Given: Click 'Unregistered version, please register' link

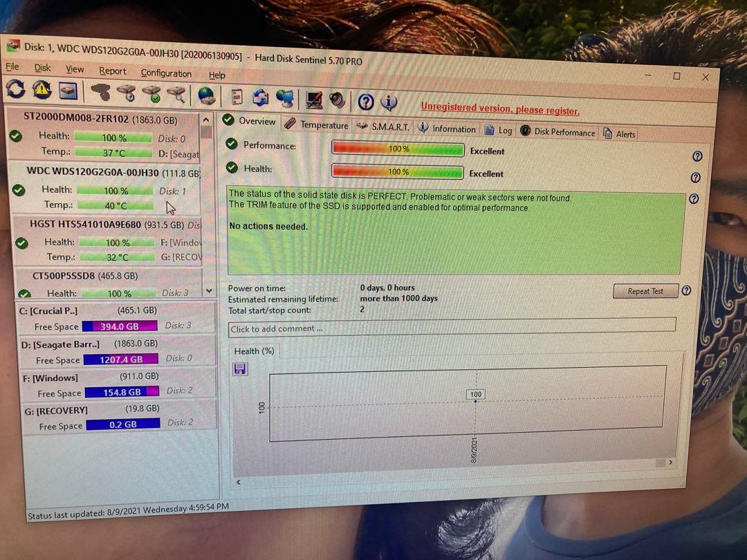Looking at the screenshot, I should pos(500,109).
